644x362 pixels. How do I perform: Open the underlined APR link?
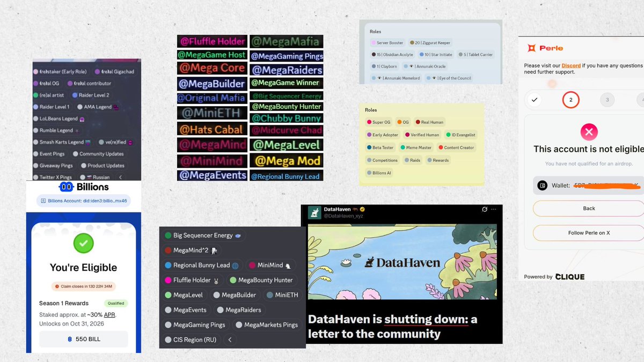[x=109, y=315]
